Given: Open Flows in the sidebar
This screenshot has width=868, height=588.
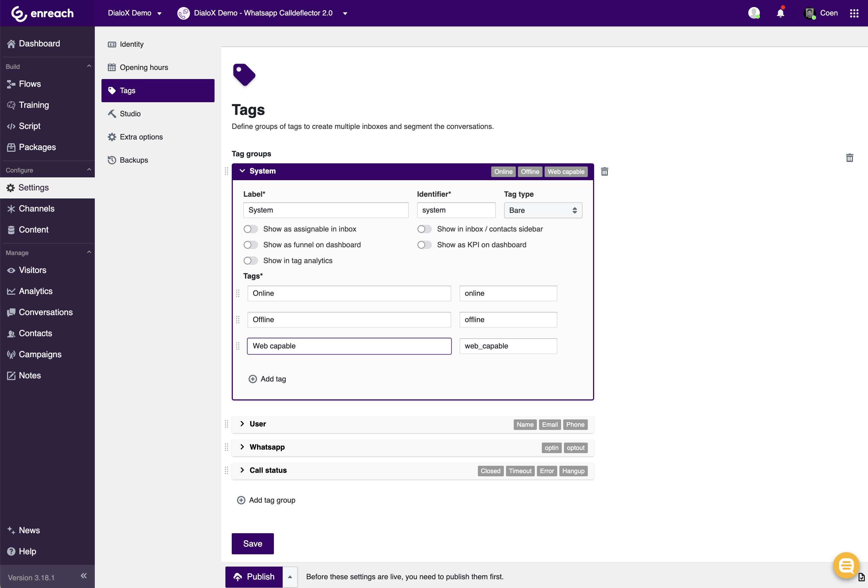Looking at the screenshot, I should (x=30, y=84).
